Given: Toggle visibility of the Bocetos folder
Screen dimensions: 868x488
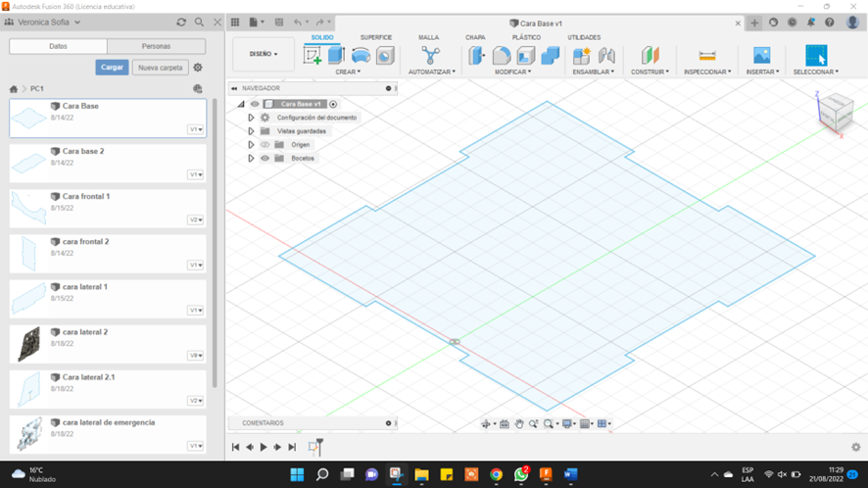Looking at the screenshot, I should point(265,159).
